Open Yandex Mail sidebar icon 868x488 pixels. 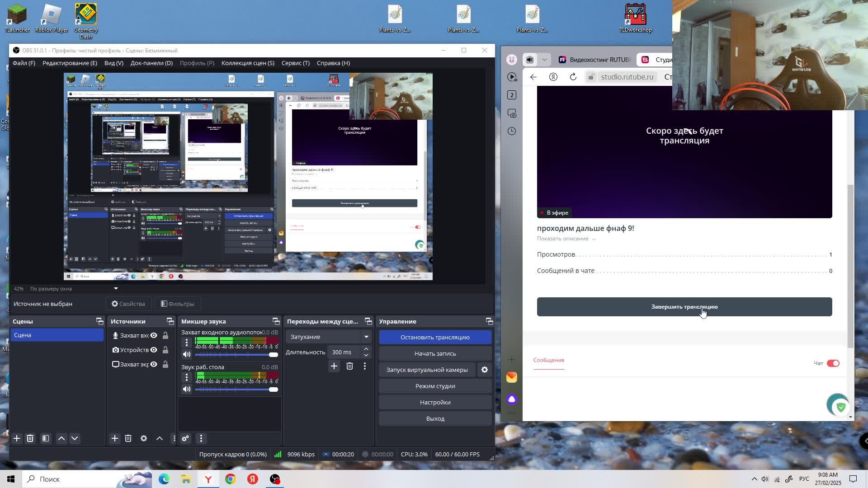tap(511, 377)
